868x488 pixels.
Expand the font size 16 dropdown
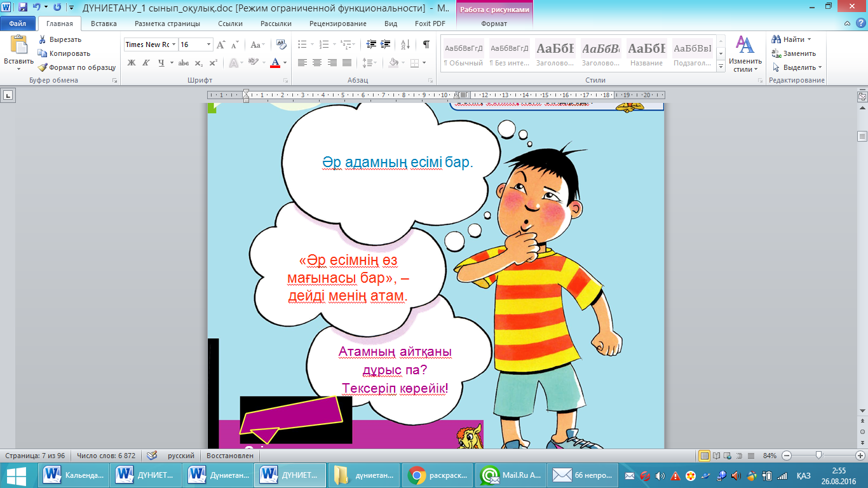tap(208, 44)
